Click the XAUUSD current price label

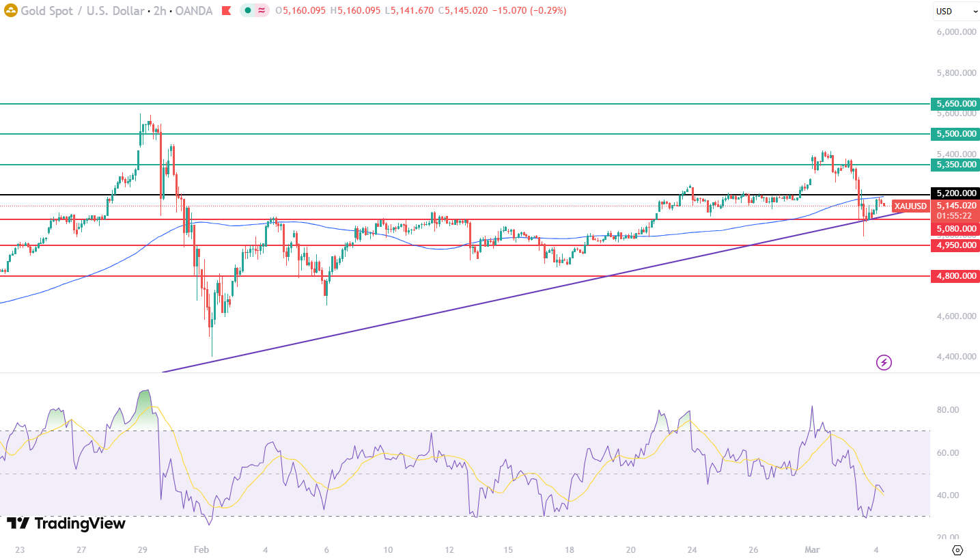910,206
